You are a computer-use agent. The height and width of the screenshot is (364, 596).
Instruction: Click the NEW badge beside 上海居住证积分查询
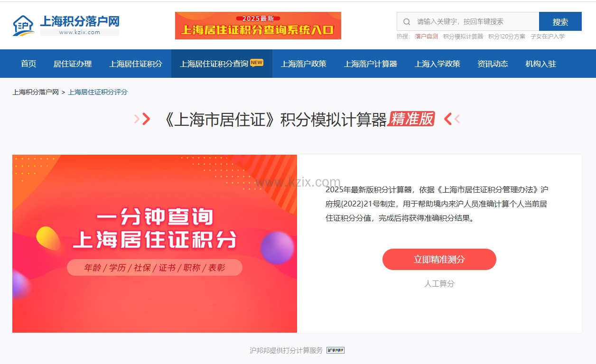point(257,63)
